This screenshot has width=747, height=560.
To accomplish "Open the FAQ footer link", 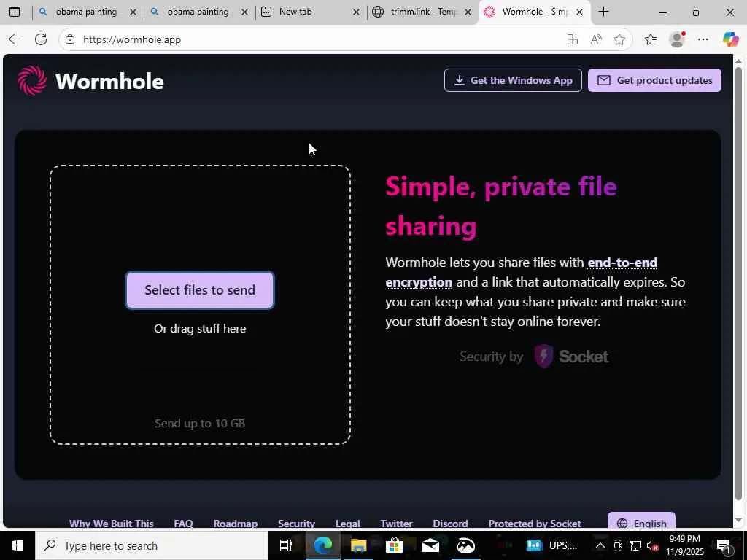I will point(183,524).
